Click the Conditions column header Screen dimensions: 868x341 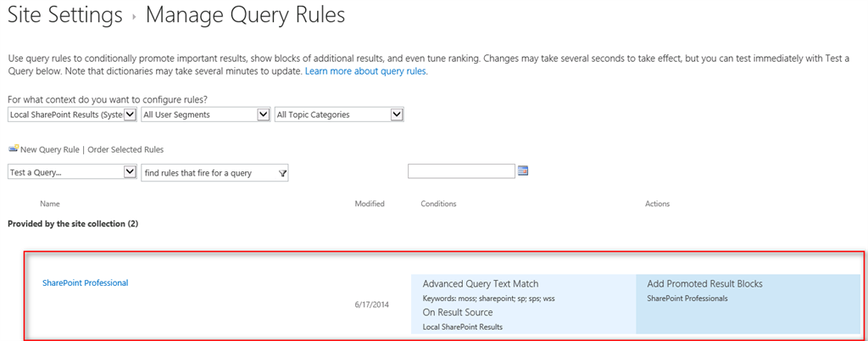click(x=438, y=204)
